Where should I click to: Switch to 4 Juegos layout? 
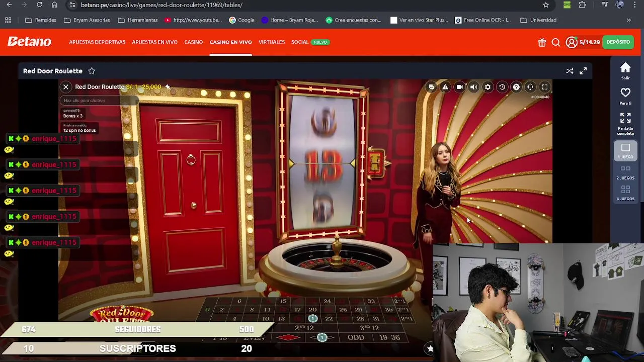click(x=625, y=193)
